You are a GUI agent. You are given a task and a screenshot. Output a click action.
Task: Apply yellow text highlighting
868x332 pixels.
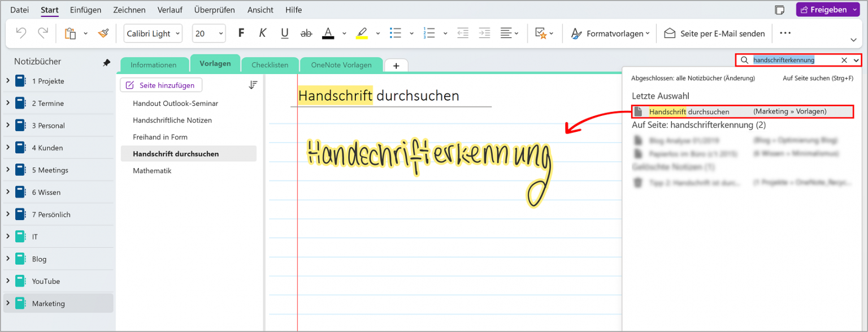tap(362, 33)
